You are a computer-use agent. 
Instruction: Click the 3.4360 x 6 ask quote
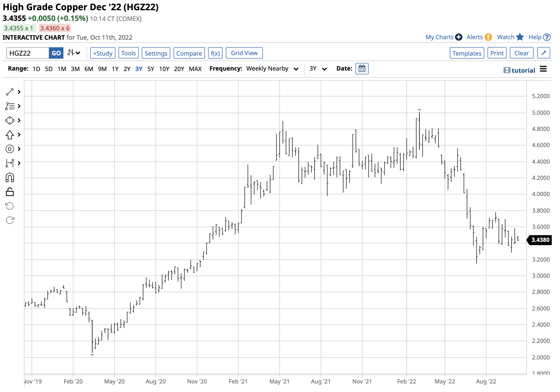pos(55,28)
